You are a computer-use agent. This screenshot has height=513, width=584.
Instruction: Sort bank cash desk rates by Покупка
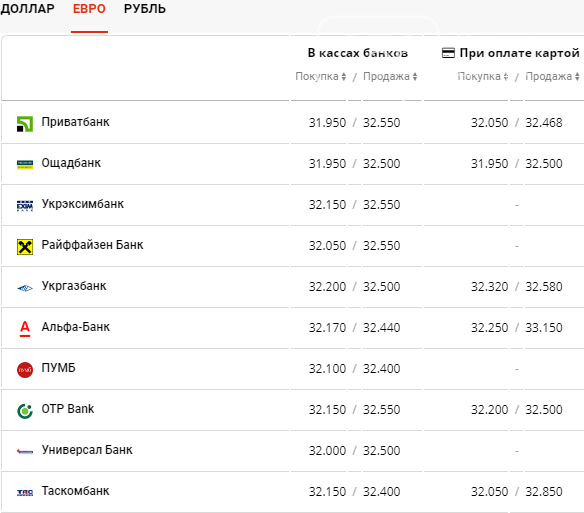pos(321,76)
